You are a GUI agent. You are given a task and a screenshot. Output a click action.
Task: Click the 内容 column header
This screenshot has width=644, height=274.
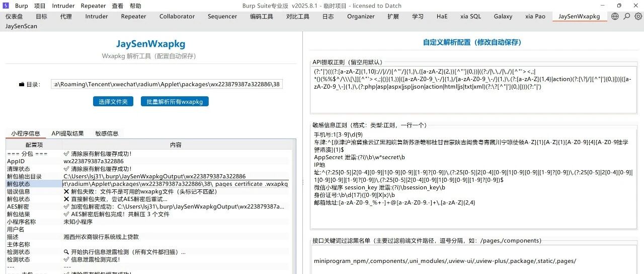[176, 145]
